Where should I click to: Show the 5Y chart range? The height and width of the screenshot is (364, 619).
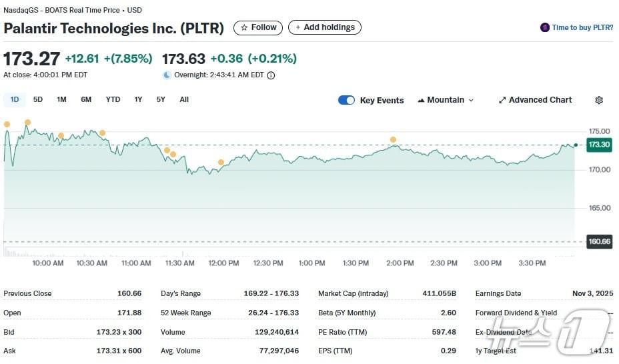[x=161, y=99]
